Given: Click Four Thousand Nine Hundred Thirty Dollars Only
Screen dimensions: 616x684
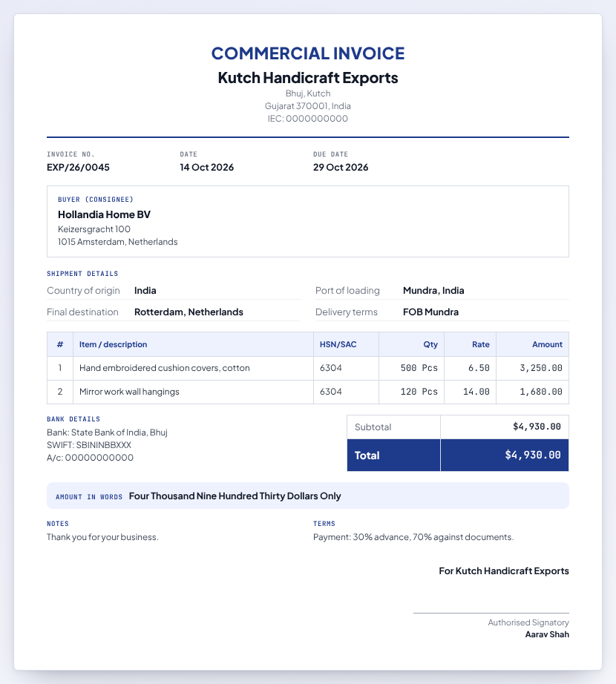Looking at the screenshot, I should click(235, 496).
